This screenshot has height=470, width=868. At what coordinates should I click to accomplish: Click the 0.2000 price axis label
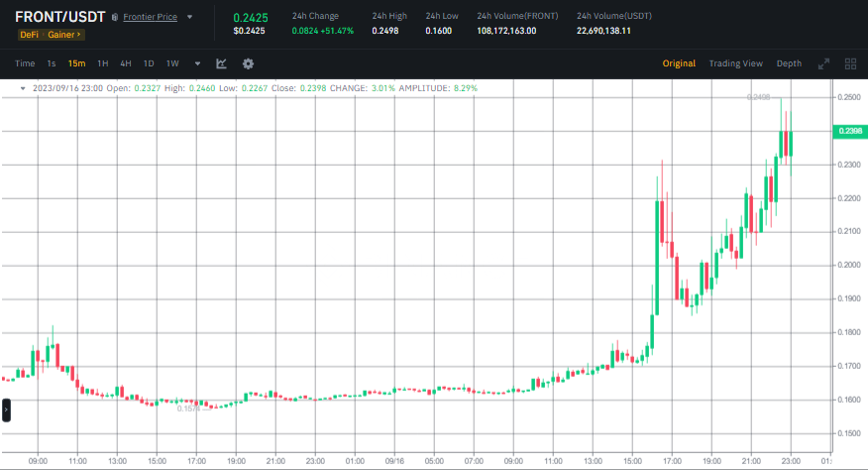coord(849,265)
